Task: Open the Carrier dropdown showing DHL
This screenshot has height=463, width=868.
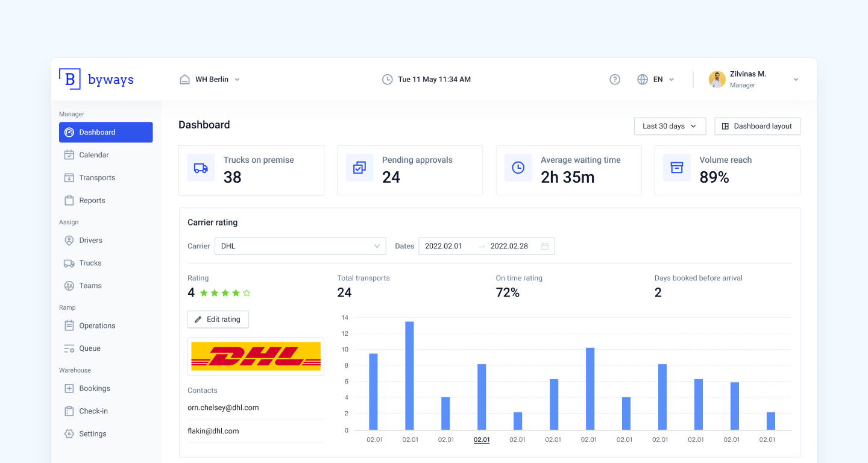Action: [300, 246]
